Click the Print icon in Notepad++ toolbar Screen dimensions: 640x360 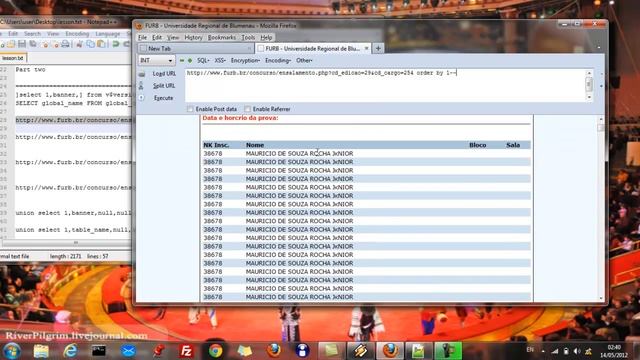(x=65, y=44)
